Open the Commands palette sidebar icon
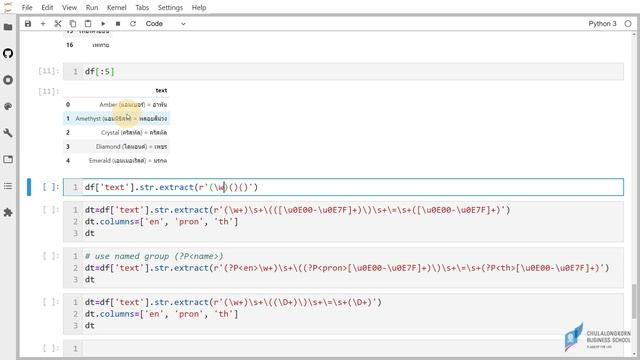The width and height of the screenshot is (640, 360). pyautogui.click(x=8, y=107)
